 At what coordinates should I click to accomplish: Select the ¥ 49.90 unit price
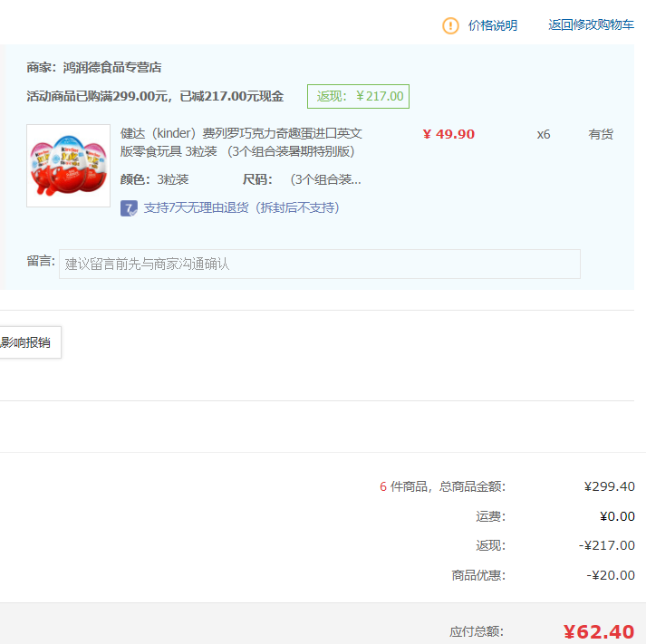point(448,134)
